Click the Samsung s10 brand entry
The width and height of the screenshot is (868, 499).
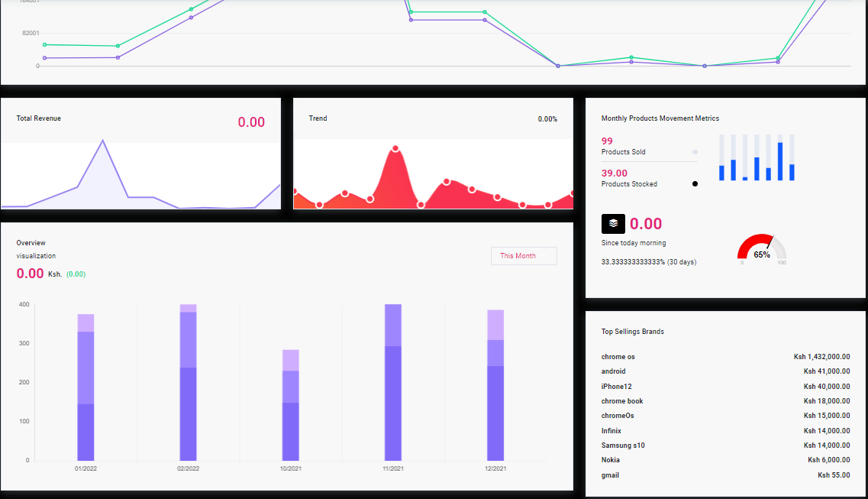[623, 446]
